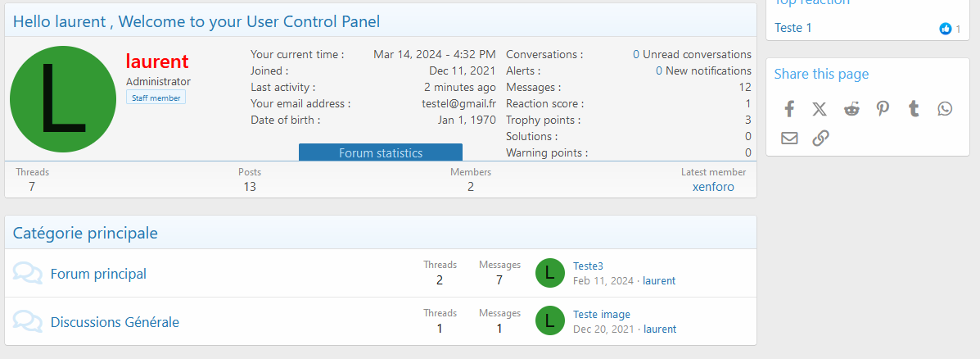Share this page on Pinterest
The height and width of the screenshot is (359, 980).
883,109
